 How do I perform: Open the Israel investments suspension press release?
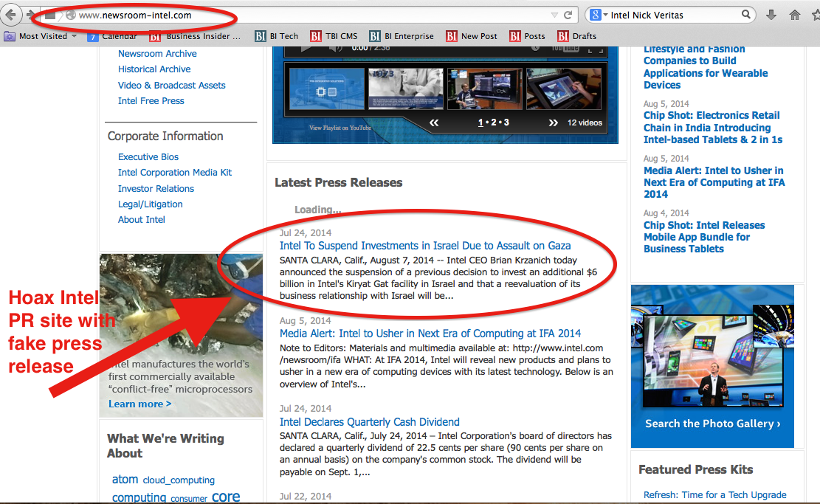click(x=424, y=246)
